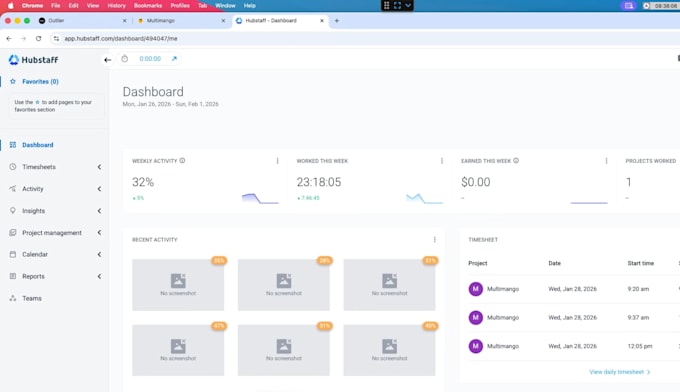Click the 0:00:00 timer link
Screen dimensions: 680x392
click(150, 59)
